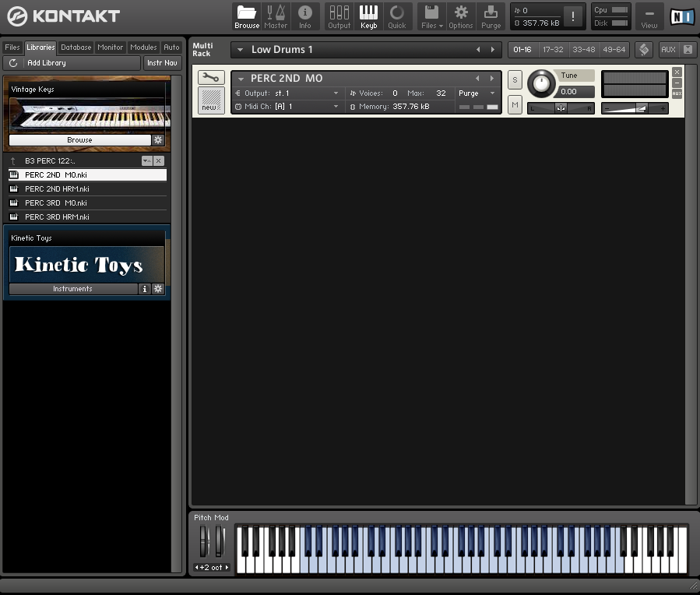Load next instrument in PERC 2ND MO
Screen dimensions: 700x595
point(492,79)
